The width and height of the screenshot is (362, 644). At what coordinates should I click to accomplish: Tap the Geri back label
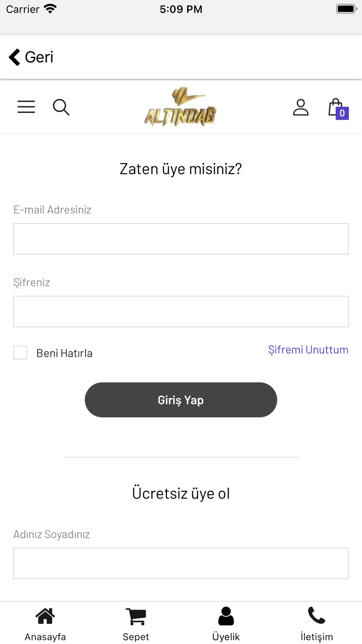39,57
